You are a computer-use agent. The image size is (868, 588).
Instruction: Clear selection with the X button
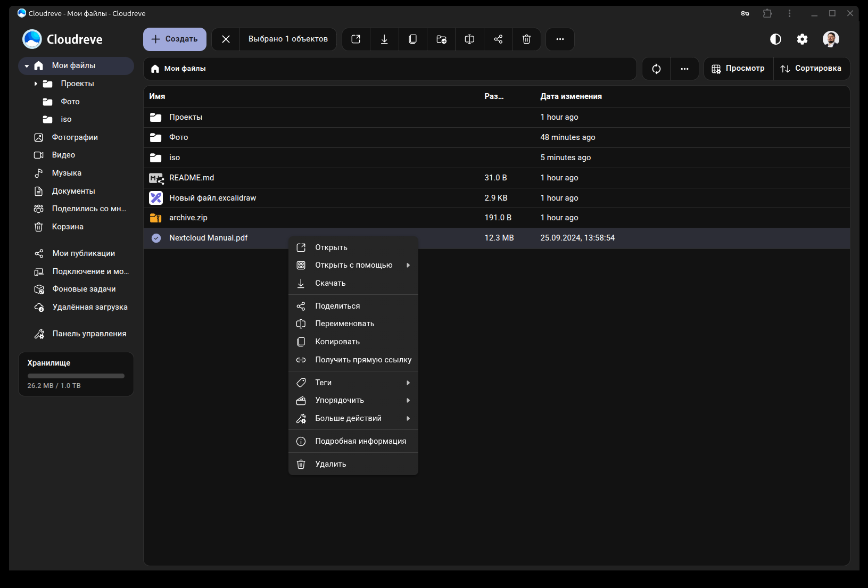(x=226, y=39)
